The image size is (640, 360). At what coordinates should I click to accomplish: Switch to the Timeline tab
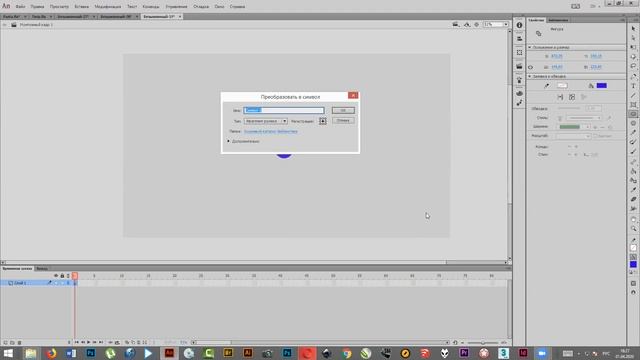point(17,269)
